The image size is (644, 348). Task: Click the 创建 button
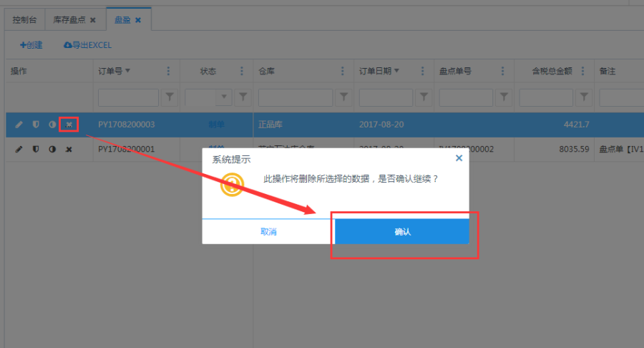[31, 45]
